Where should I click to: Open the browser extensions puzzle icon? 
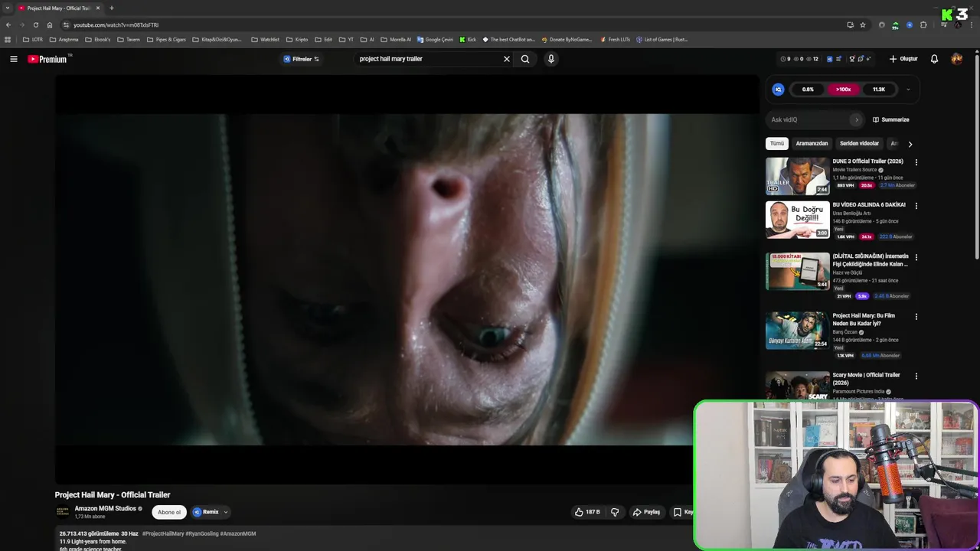pos(923,24)
